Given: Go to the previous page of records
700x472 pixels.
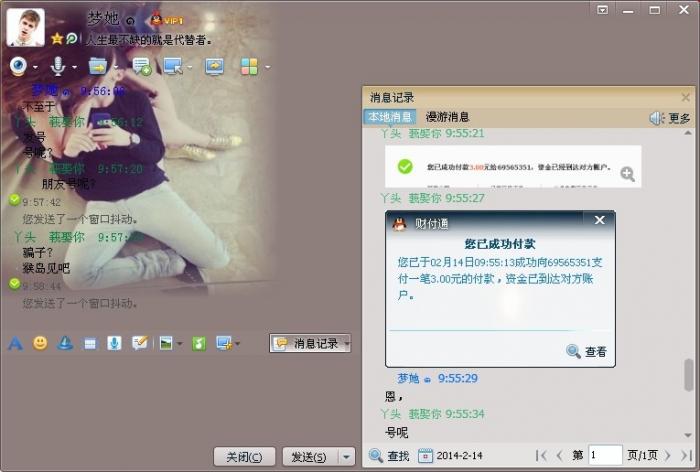Looking at the screenshot, I should [x=559, y=455].
